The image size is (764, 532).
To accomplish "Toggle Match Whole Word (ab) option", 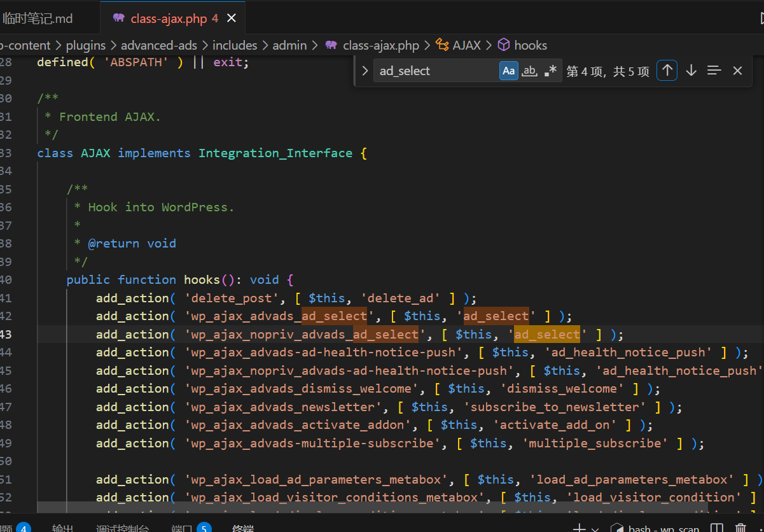I will pyautogui.click(x=529, y=71).
